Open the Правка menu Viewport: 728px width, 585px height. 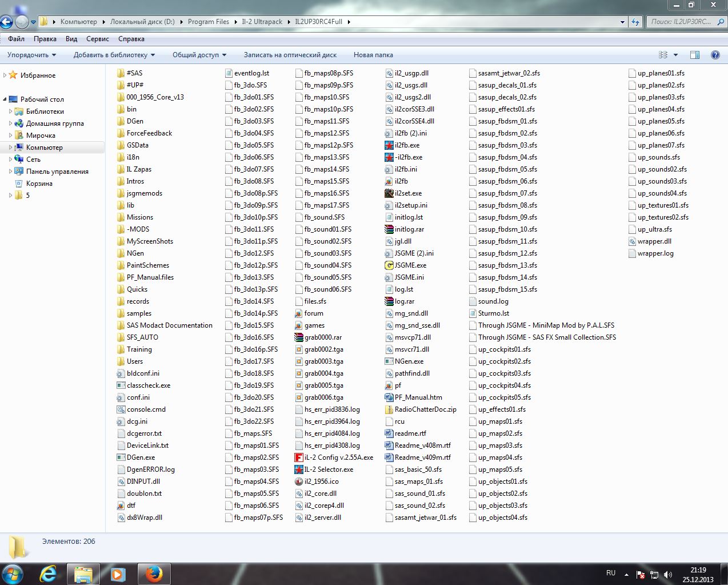45,39
